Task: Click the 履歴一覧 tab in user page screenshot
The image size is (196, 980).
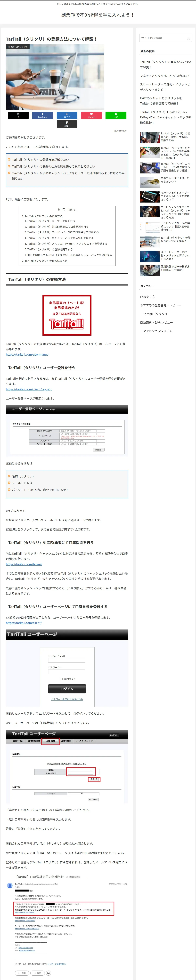Action: [x=17, y=741]
